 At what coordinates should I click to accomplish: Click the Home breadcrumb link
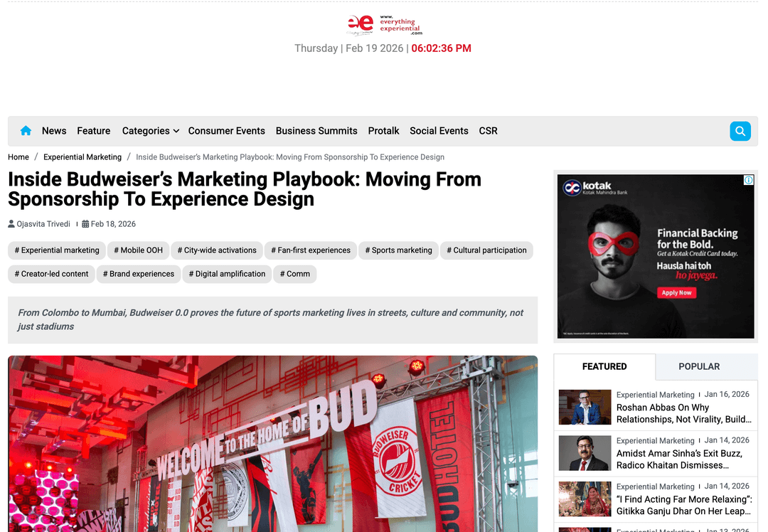click(x=18, y=156)
